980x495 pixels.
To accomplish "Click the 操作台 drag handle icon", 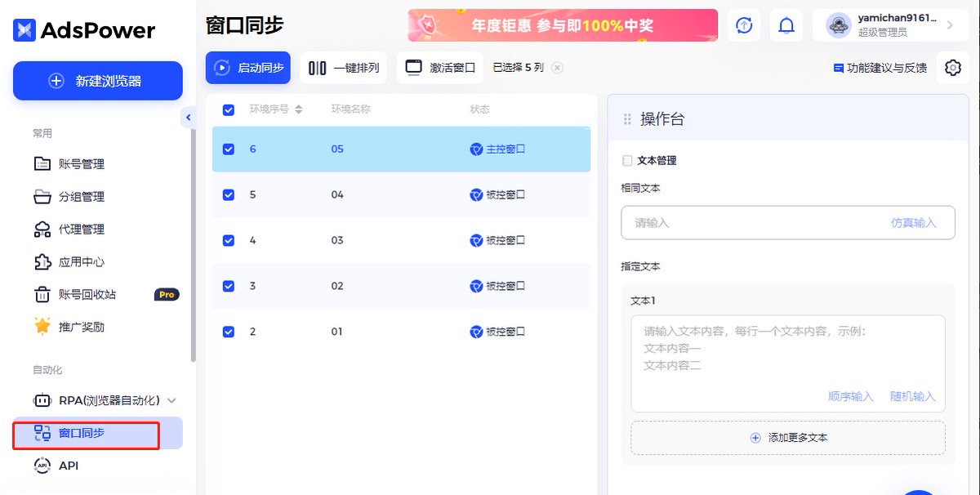I will 627,119.
